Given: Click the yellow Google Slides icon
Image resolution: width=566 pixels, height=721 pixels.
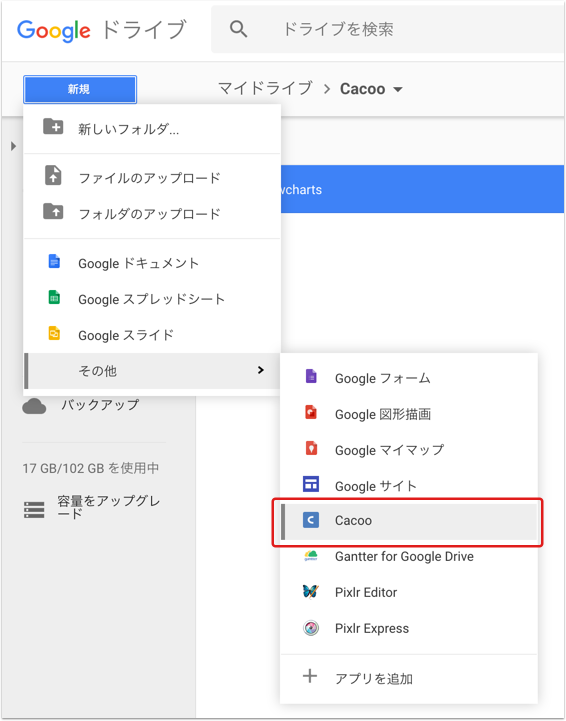Looking at the screenshot, I should click(x=54, y=333).
